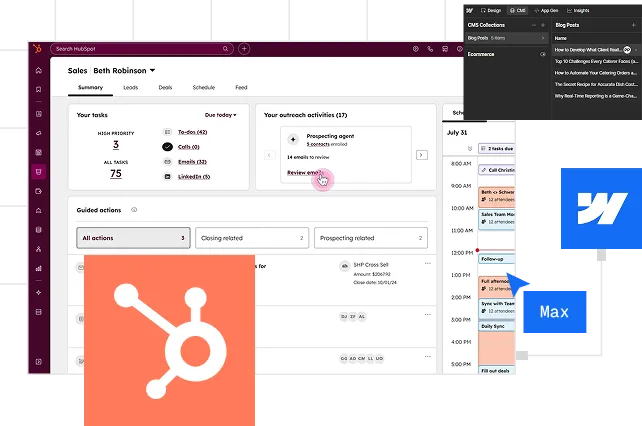Screen dimensions: 642x426
Task: Open the CMS tab in Webflow
Action: click(x=518, y=10)
